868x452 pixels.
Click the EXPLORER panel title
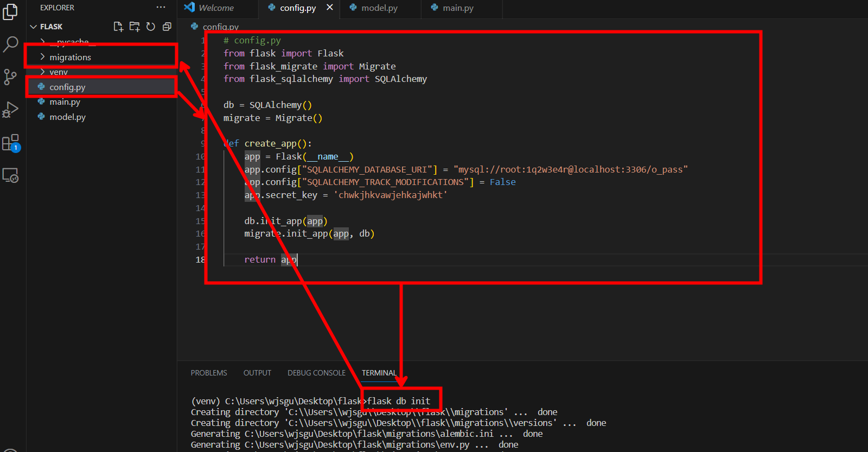[57, 8]
